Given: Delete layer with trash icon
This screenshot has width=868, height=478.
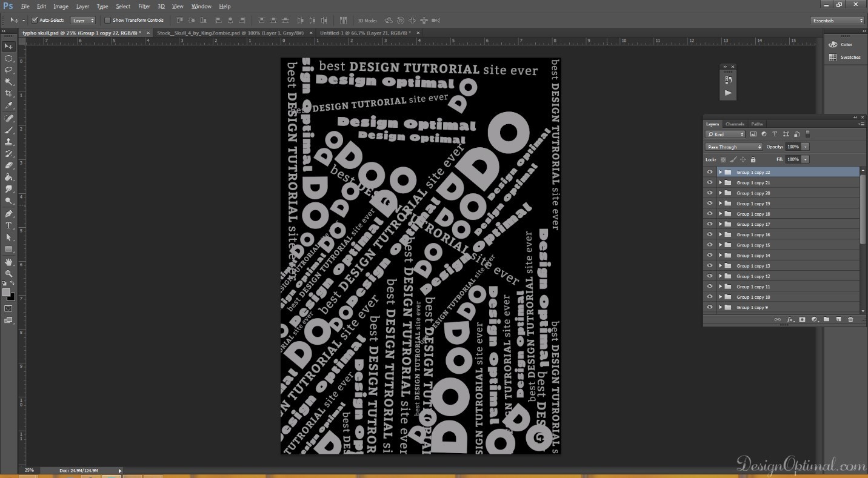Looking at the screenshot, I should point(850,319).
